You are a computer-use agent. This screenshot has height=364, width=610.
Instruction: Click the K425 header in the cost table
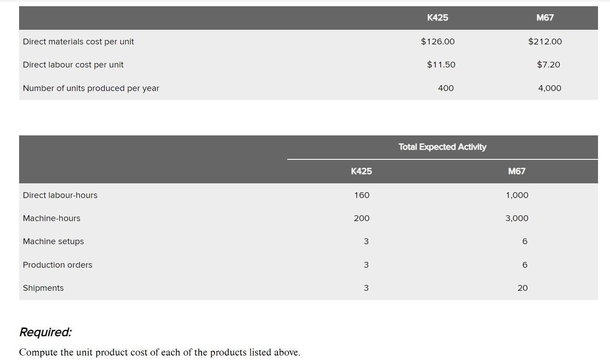437,18
